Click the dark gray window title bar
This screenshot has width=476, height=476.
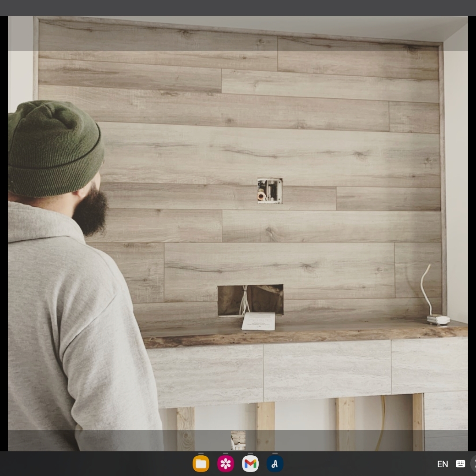point(238,7)
